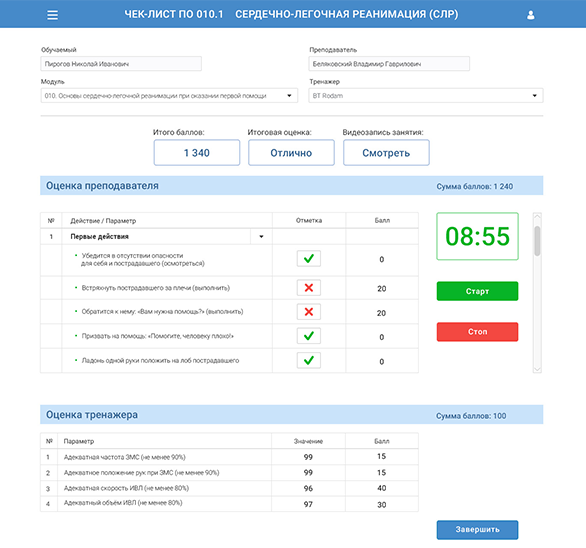The image size is (586, 548).
Task: Click the Завершить button
Action: [x=477, y=530]
